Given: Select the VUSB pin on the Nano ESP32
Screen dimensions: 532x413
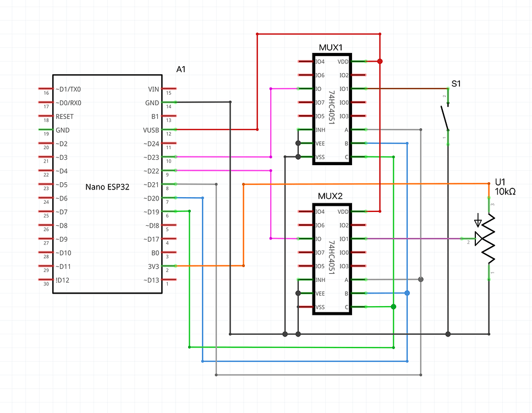Looking at the screenshot, I should click(152, 130).
